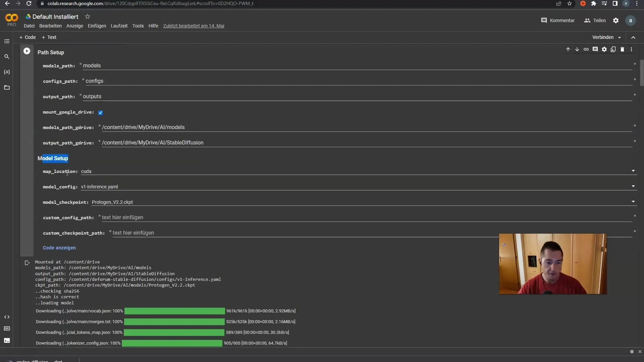Open the search and replace panel
Screen dimensions: 644x362
click(x=7, y=57)
